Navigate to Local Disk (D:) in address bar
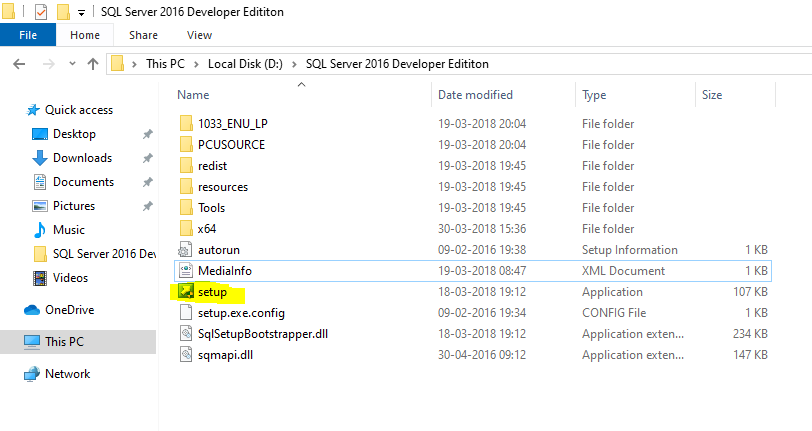This screenshot has height=431, width=812. tap(245, 64)
